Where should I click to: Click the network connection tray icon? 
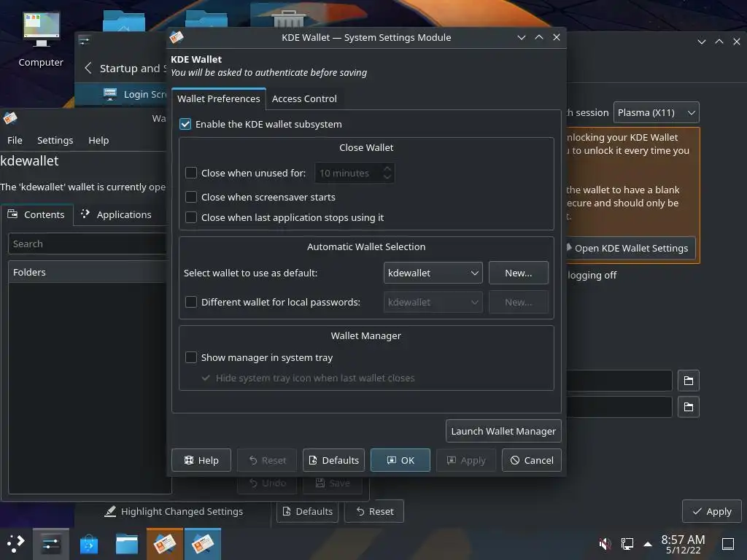(627, 543)
